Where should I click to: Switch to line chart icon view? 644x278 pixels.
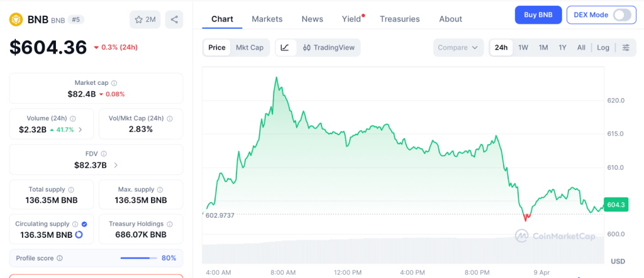click(285, 48)
